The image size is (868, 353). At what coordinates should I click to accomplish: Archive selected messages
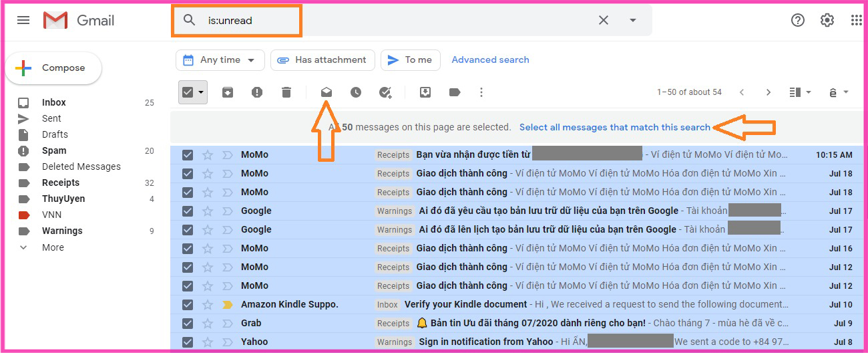coord(228,92)
